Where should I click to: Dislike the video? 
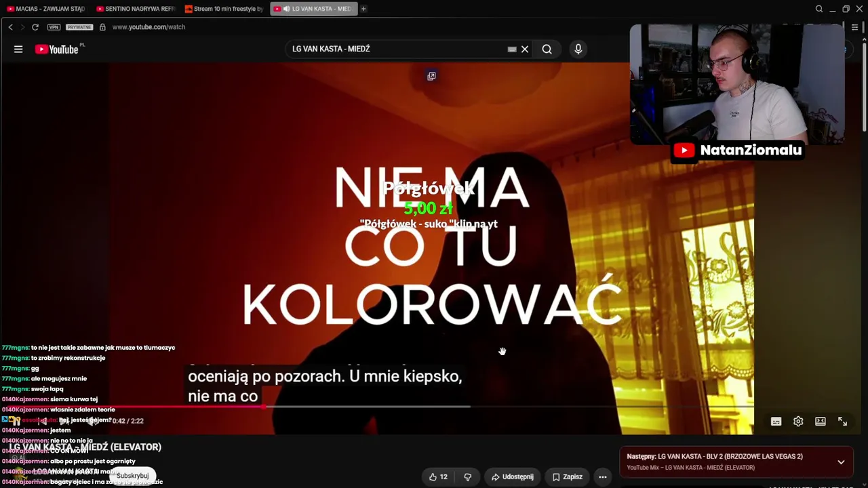[x=468, y=477]
